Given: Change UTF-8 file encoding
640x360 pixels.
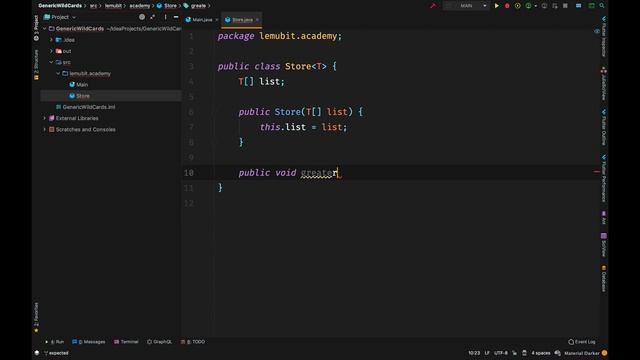Looking at the screenshot, I should point(501,353).
